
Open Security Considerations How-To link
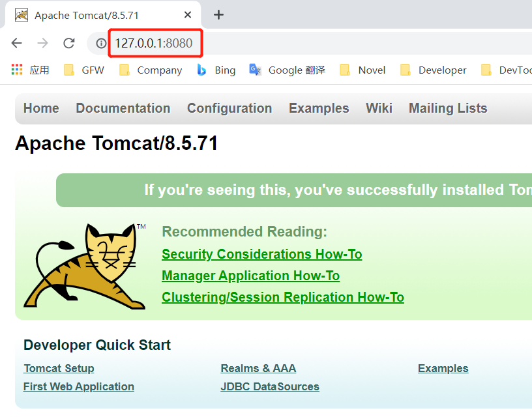point(262,254)
